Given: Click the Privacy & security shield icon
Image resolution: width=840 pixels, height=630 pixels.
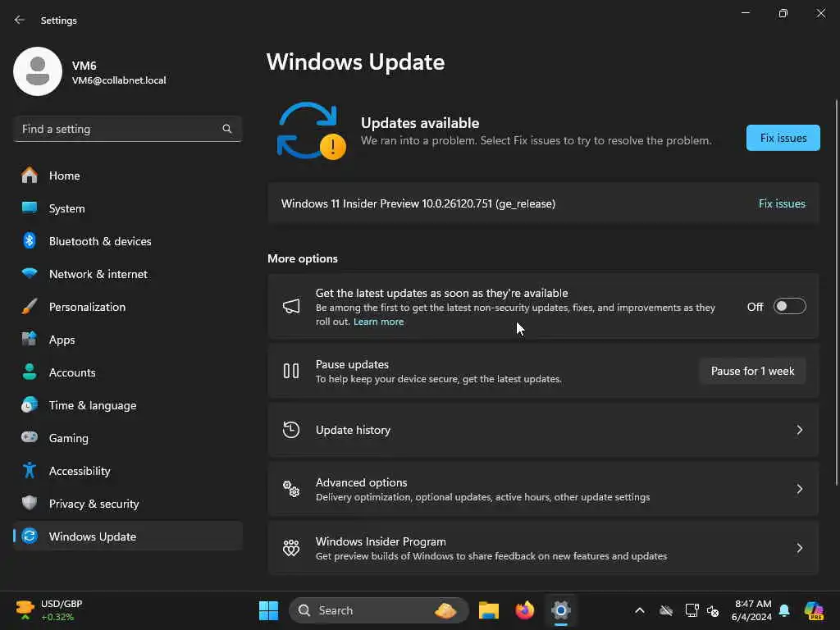Looking at the screenshot, I should coord(30,503).
